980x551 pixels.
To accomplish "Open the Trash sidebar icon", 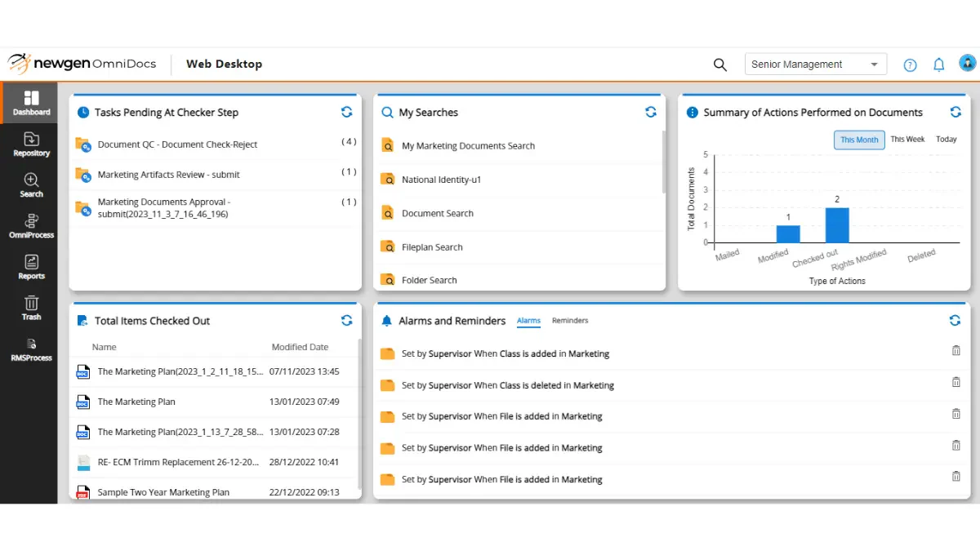I will pyautogui.click(x=31, y=307).
